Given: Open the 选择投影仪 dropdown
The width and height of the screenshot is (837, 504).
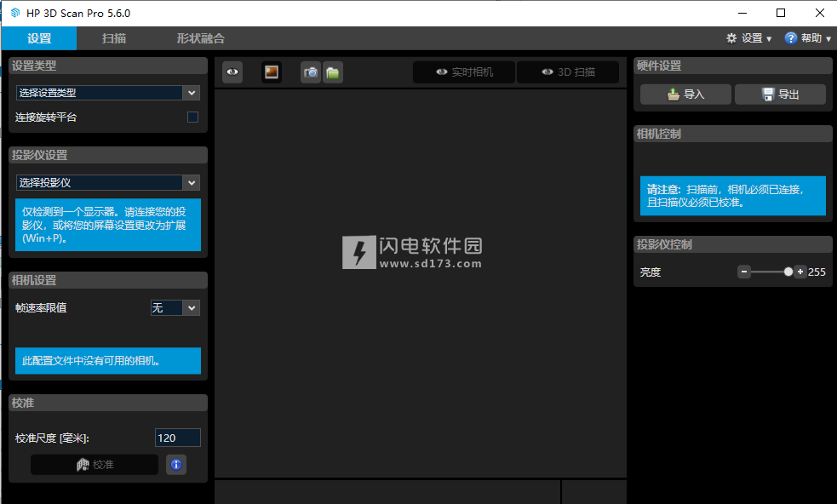Looking at the screenshot, I should pos(108,182).
